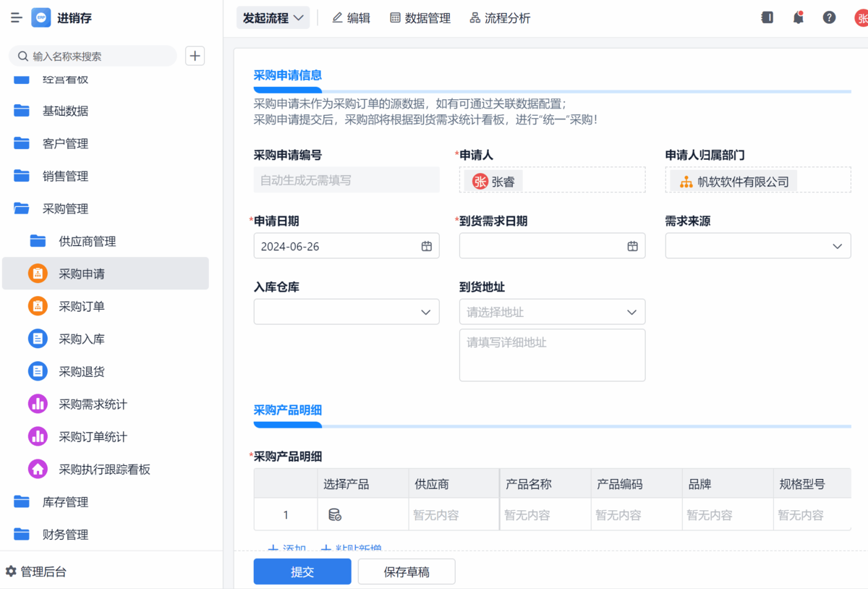
Task: Click the plus icon beside the search box
Action: [x=195, y=56]
